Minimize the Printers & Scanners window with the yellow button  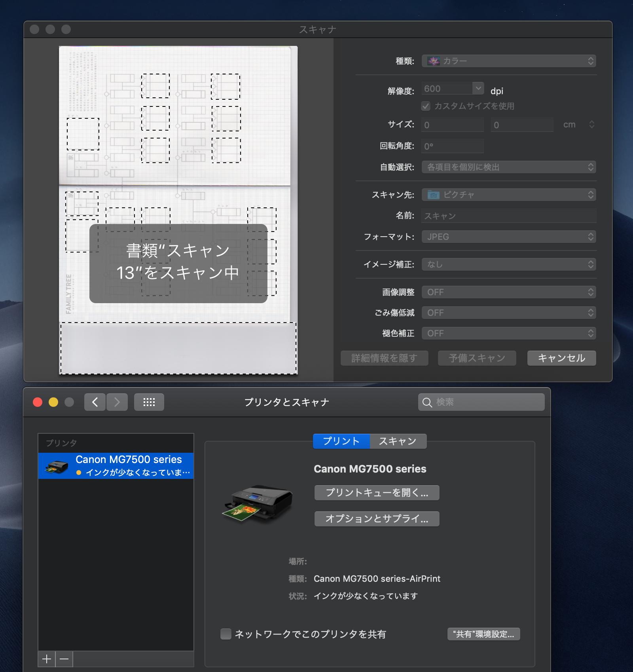pyautogui.click(x=53, y=402)
